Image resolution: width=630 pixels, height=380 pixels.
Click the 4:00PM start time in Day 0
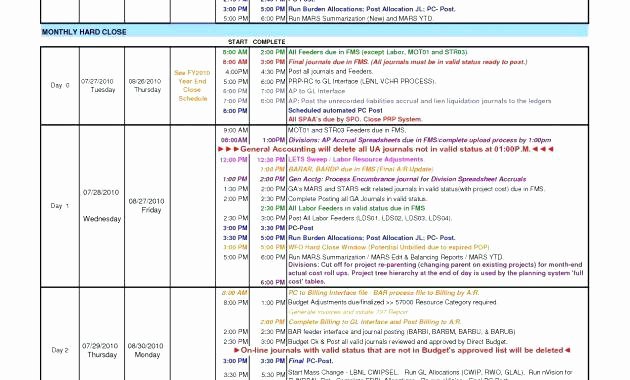[236, 72]
